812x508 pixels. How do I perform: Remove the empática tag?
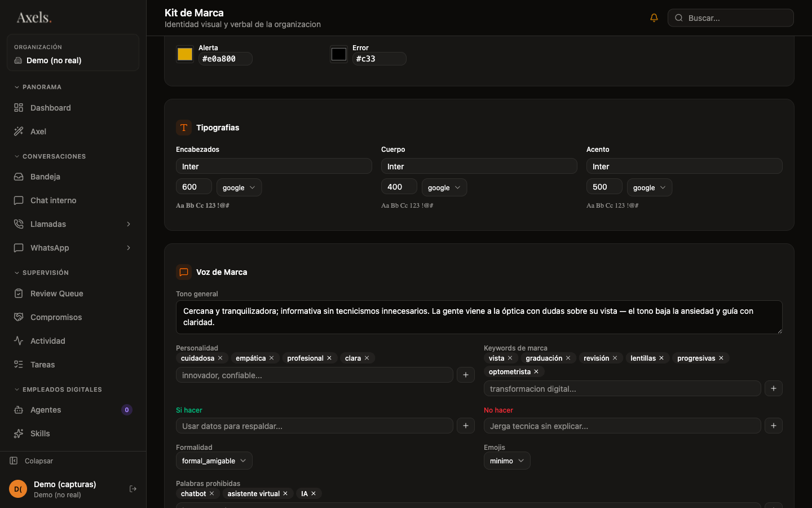point(271,358)
